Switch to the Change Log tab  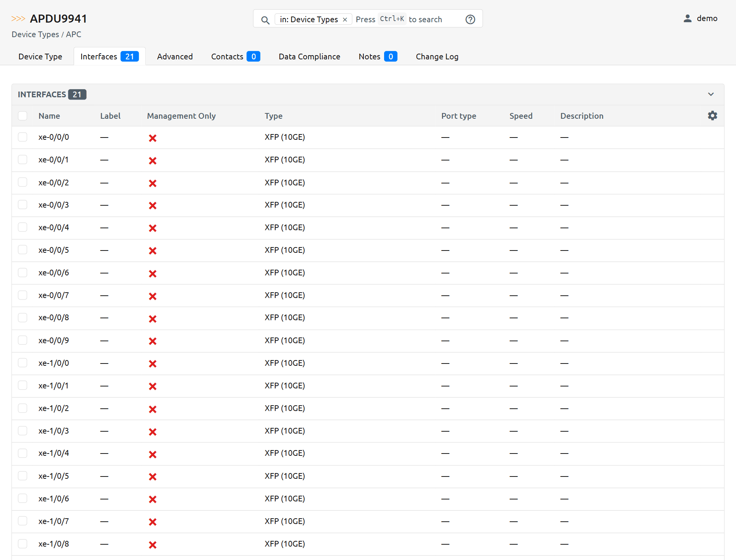click(437, 57)
